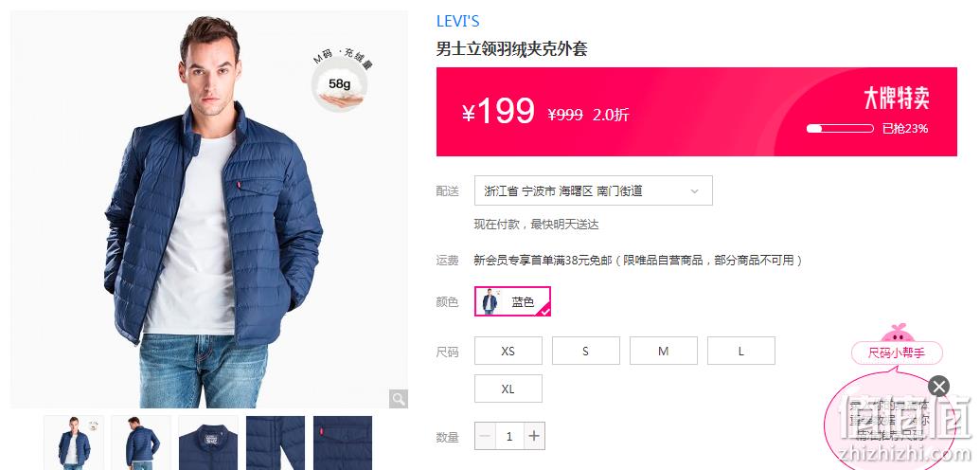Select size XS
980x470 pixels.
(x=508, y=352)
